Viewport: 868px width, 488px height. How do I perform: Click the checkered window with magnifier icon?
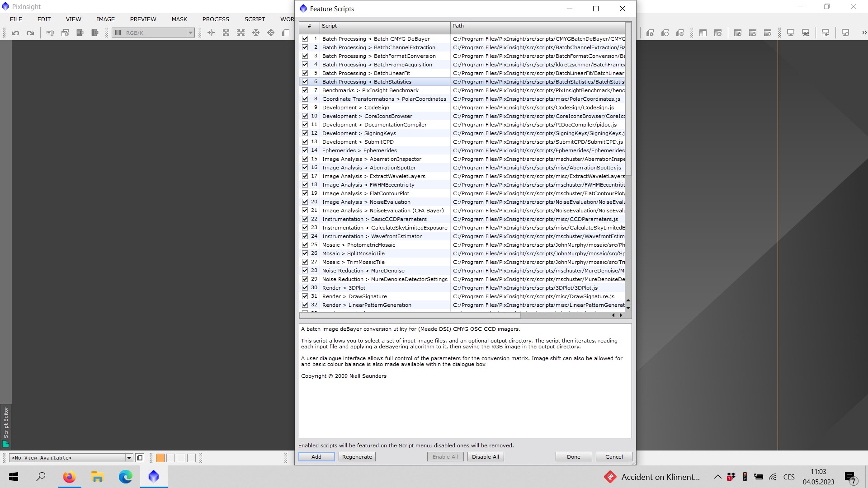click(x=768, y=33)
